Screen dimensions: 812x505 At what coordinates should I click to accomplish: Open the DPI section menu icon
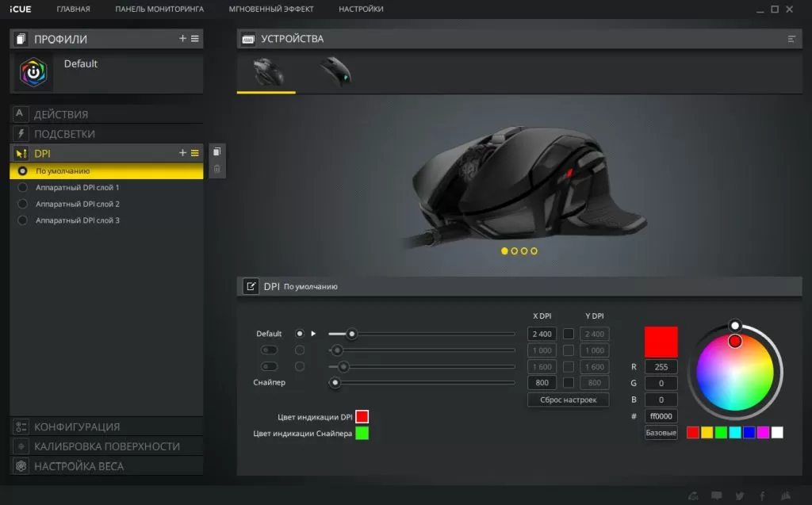(195, 153)
